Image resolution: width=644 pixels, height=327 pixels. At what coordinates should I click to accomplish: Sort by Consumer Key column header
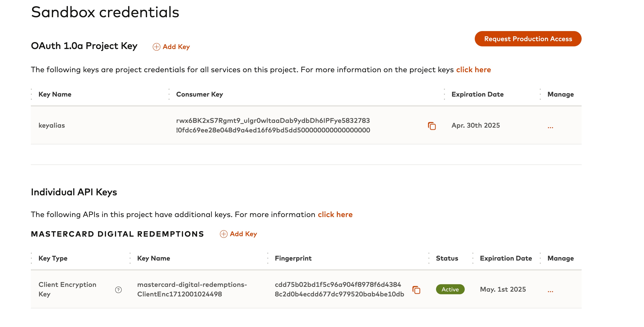coord(199,94)
